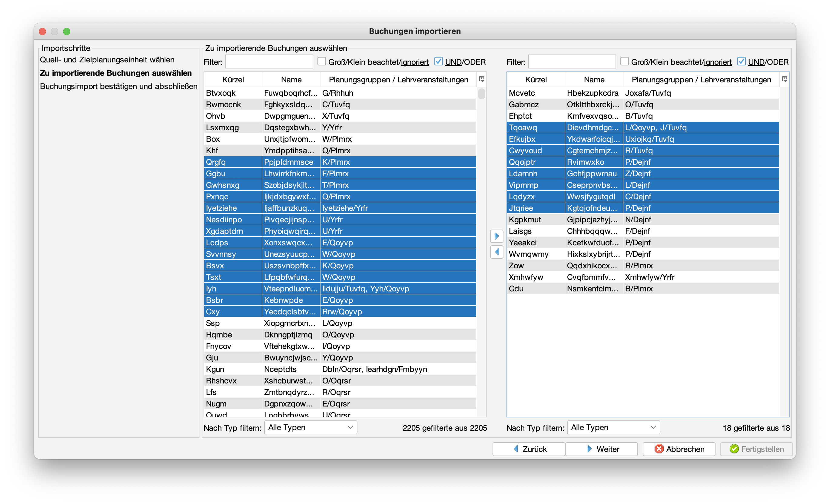
Task: Sort left table by Kürzel column header
Action: pos(233,80)
